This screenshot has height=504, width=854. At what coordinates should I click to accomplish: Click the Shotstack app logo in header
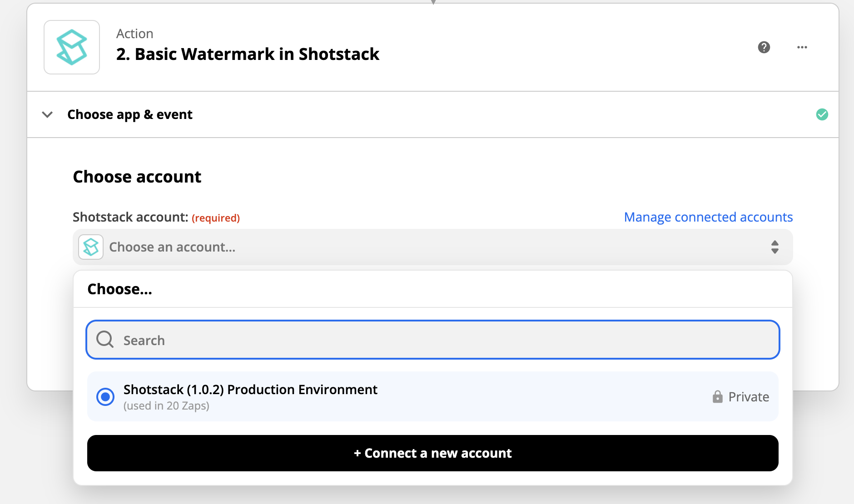(x=72, y=47)
